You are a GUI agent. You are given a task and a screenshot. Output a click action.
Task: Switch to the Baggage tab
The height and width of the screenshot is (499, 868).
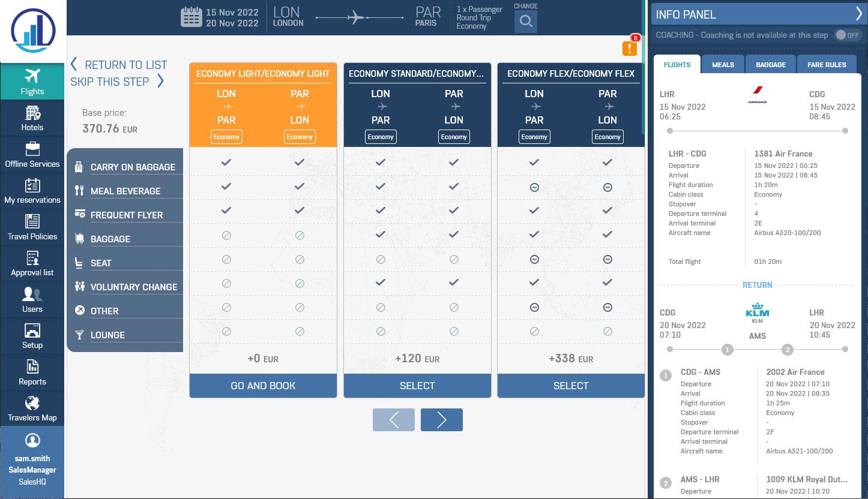770,65
